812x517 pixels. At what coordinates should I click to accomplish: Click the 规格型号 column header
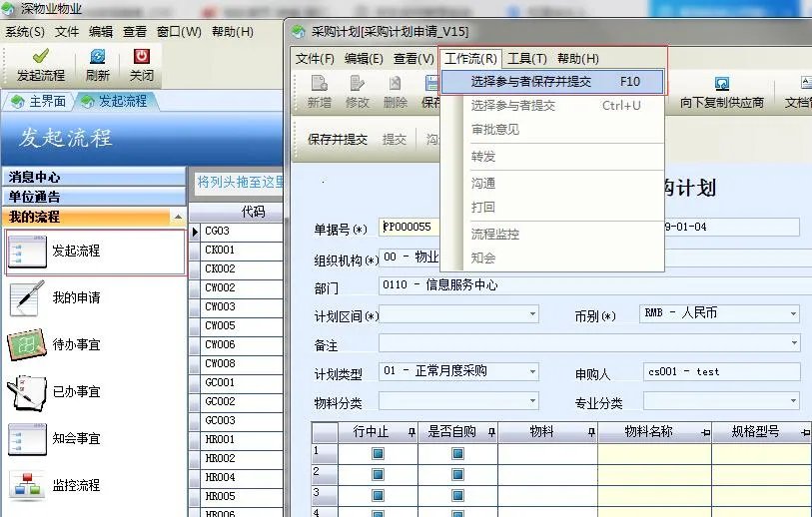point(762,431)
